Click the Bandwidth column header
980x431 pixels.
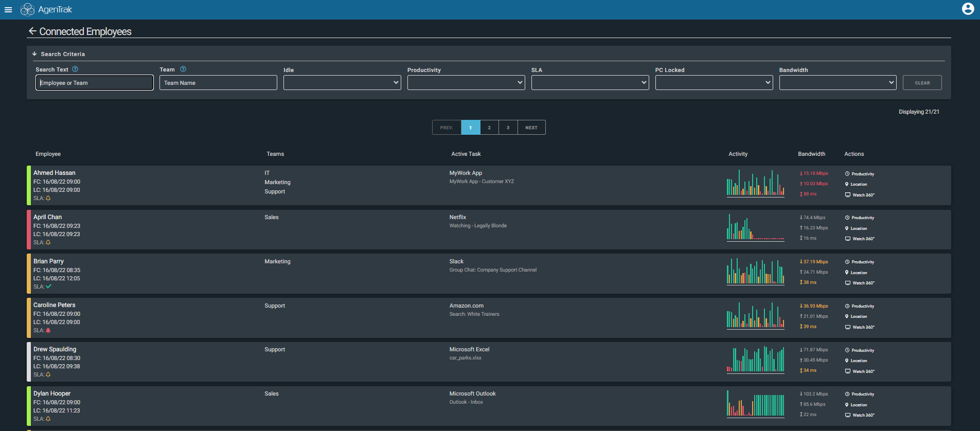click(x=812, y=154)
